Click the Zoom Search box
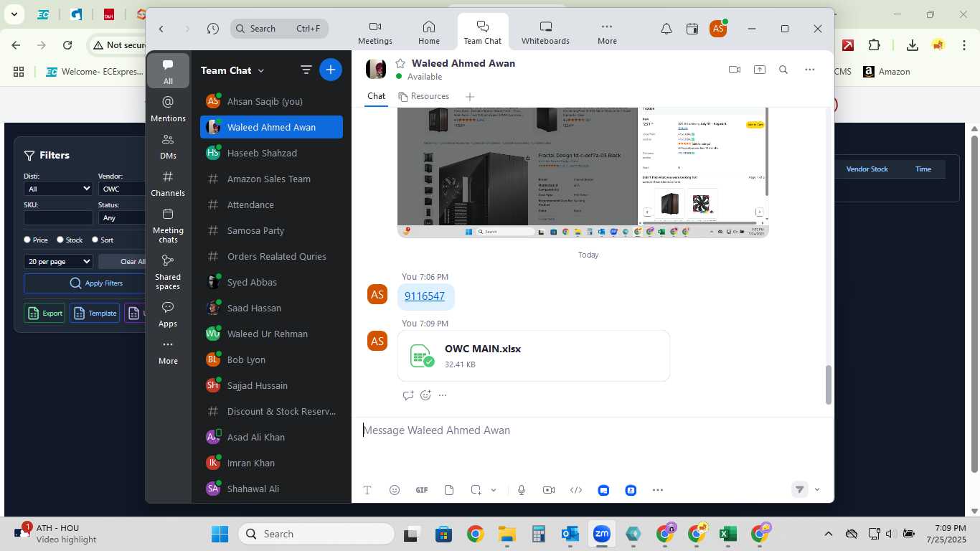This screenshot has width=980, height=551. tap(280, 29)
